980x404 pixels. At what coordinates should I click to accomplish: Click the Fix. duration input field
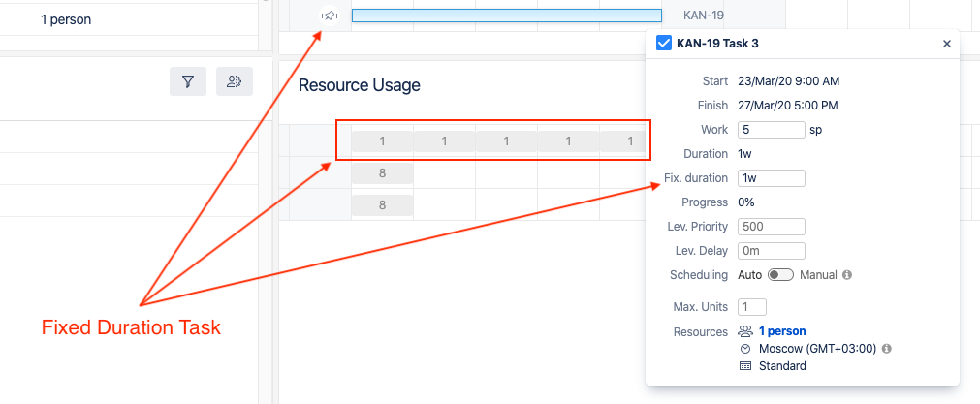pos(771,178)
